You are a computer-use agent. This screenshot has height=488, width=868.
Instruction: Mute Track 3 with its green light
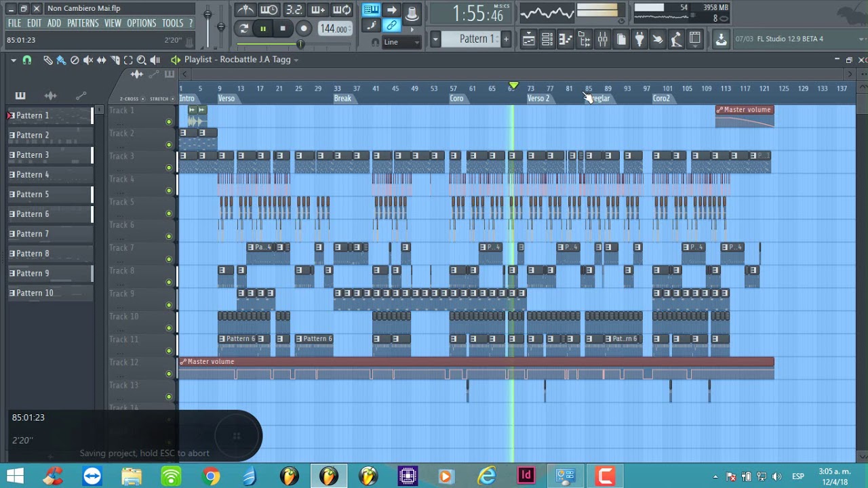tap(169, 167)
